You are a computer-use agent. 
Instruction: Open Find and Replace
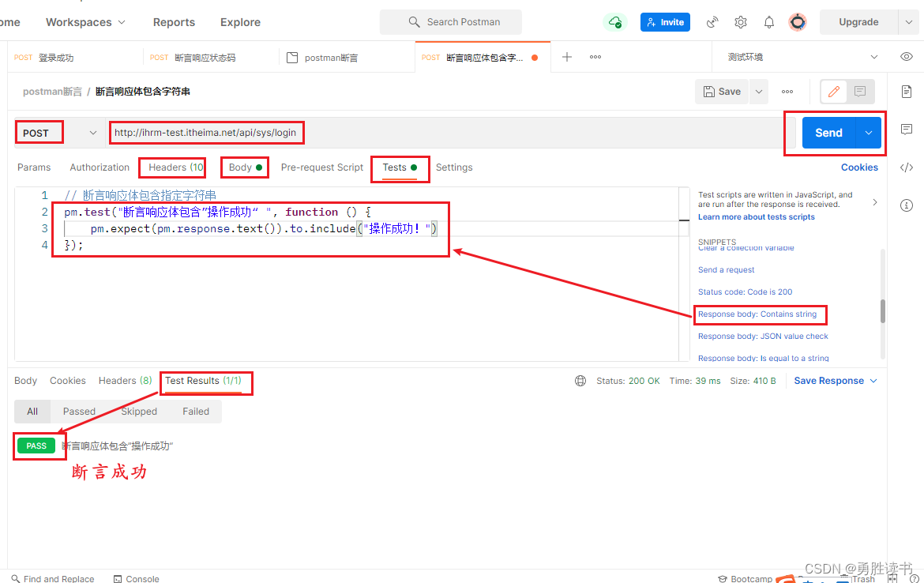coord(53,579)
